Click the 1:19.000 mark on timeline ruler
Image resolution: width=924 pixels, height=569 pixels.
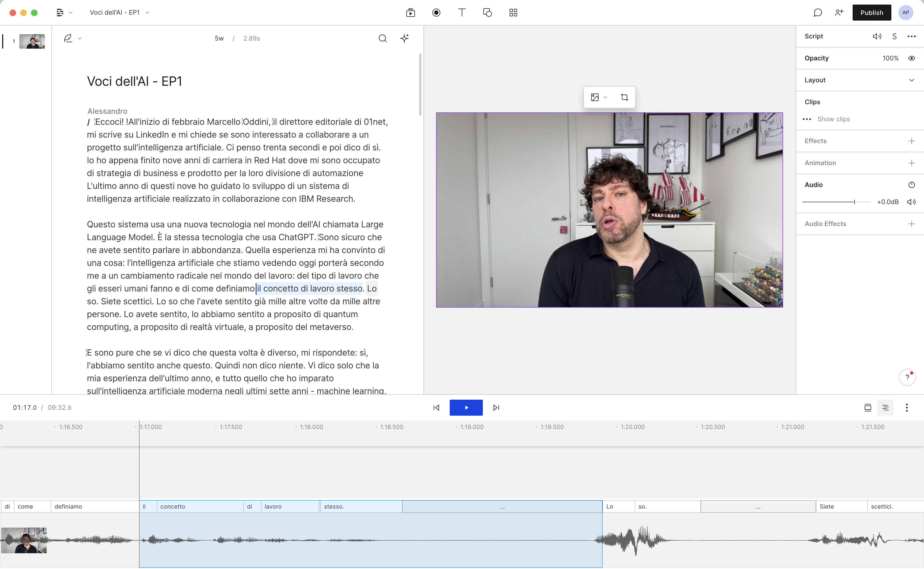471,427
